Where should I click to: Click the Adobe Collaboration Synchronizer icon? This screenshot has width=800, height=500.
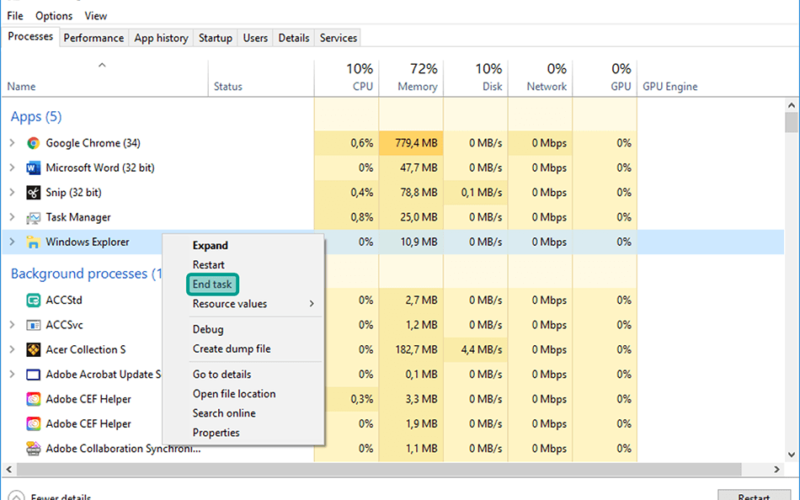[x=33, y=448]
